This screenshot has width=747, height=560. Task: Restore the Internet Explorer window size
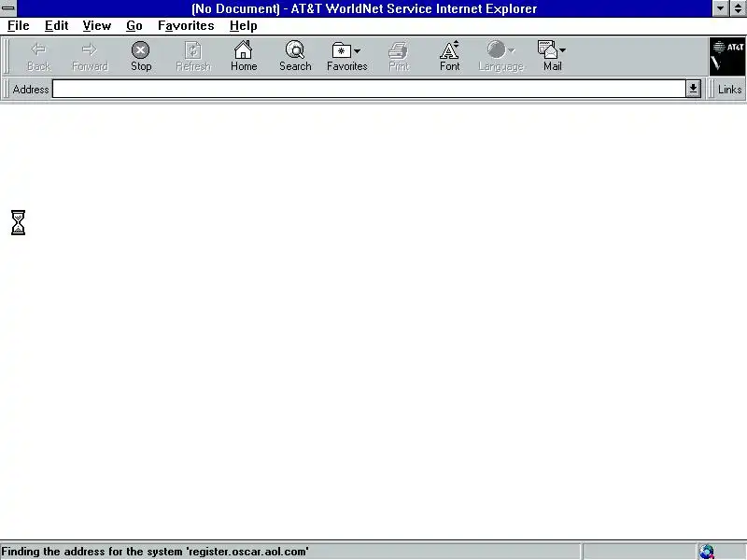point(738,8)
